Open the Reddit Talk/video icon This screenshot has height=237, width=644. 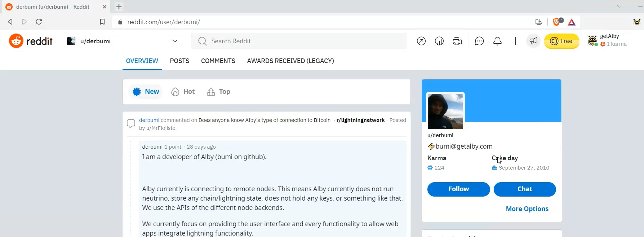coord(457,41)
